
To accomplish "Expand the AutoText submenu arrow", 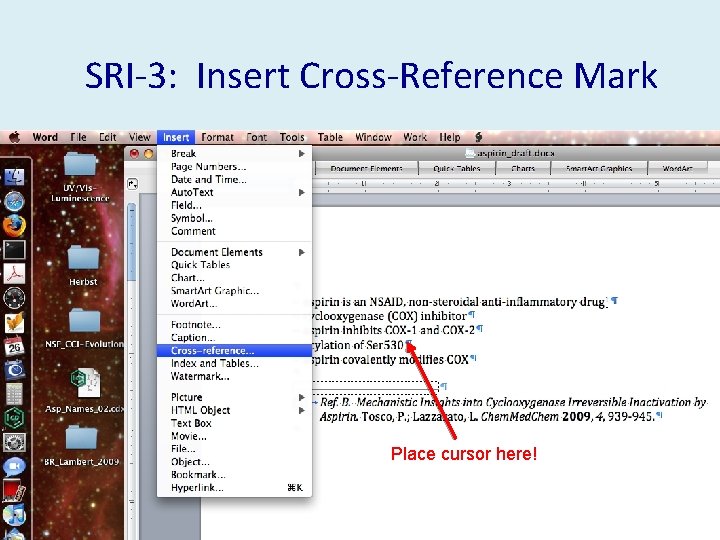I will click(301, 192).
